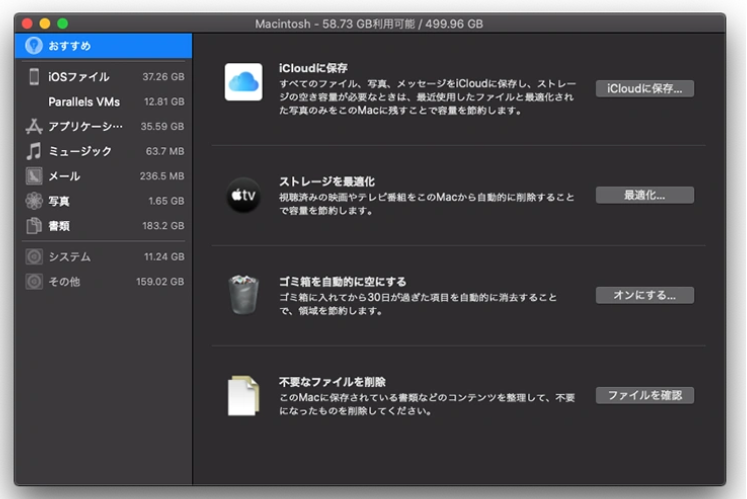Click the 159.02 GB size value

coord(160,282)
